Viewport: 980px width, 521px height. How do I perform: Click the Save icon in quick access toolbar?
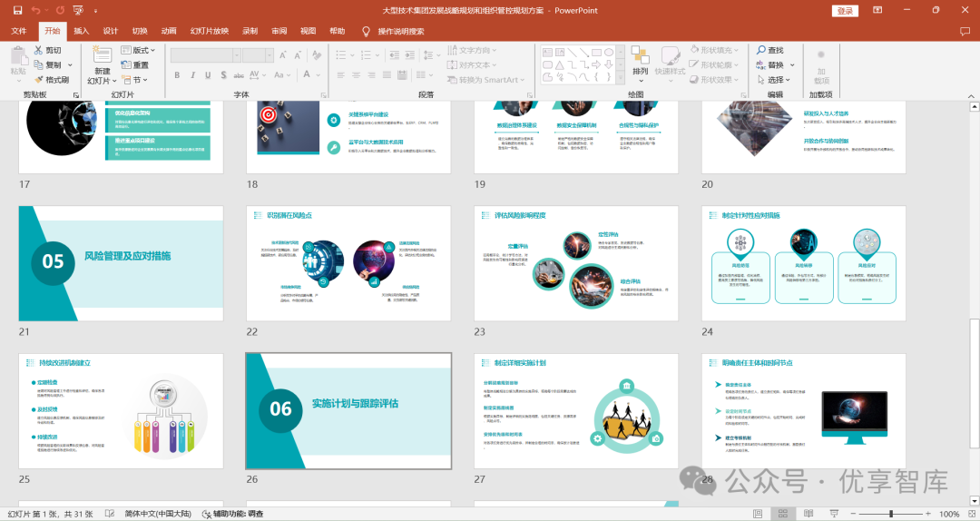pos(17,10)
